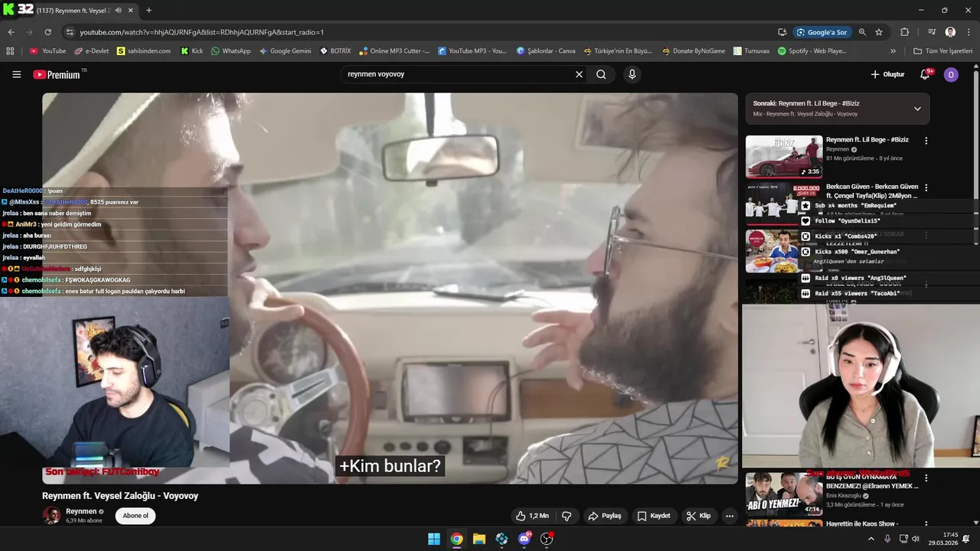Screen dimensions: 980x551
Task: Open options for the #Biziz video
Action: pyautogui.click(x=926, y=141)
